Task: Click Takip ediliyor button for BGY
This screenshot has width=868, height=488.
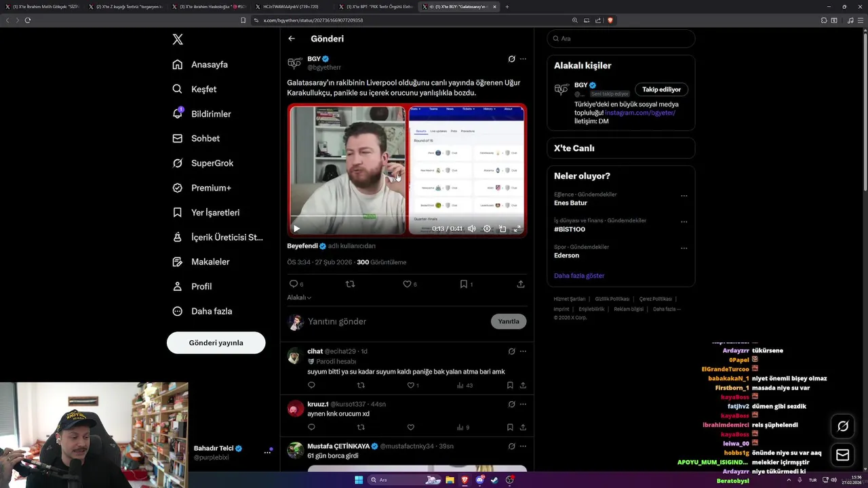Action: tap(661, 89)
